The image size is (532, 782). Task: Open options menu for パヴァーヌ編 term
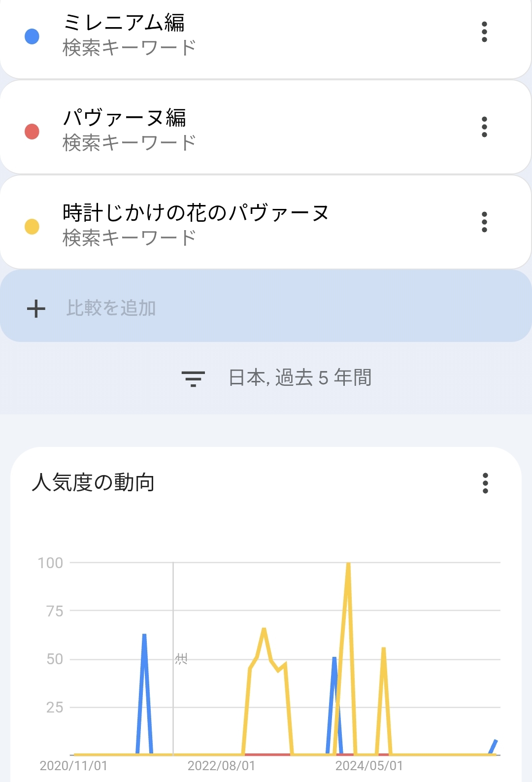point(484,127)
